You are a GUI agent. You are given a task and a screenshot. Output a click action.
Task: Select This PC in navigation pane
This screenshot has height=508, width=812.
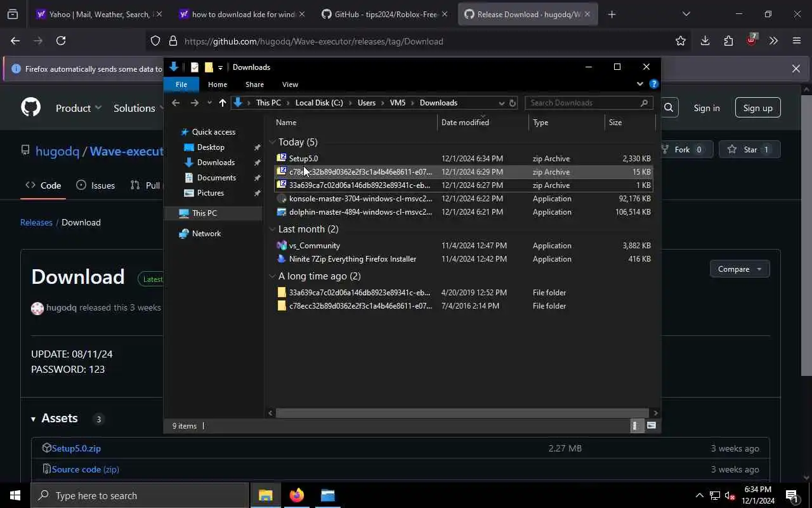tap(204, 213)
